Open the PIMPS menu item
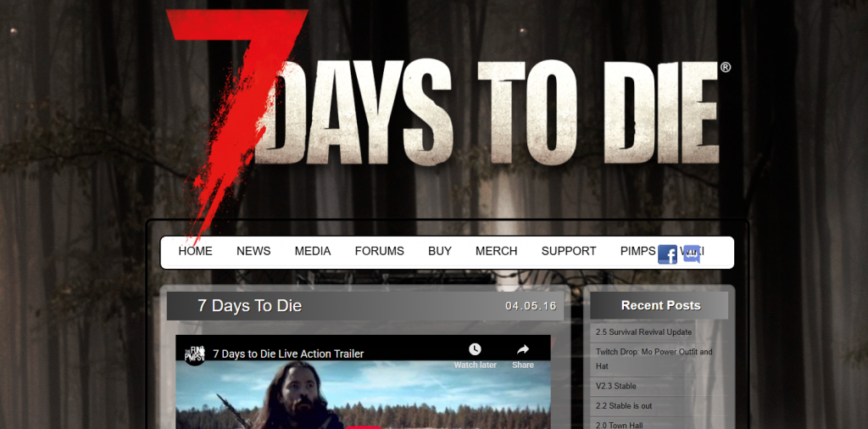Screen dimensions: 868x429 point(637,251)
